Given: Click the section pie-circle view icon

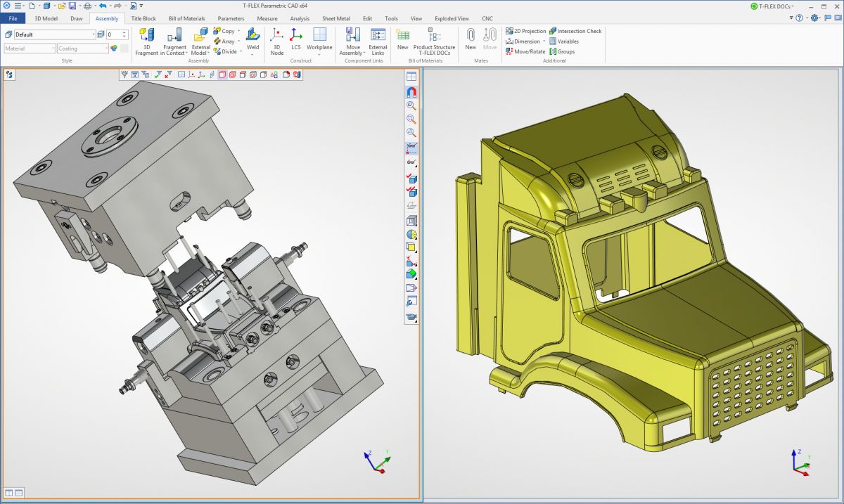Looking at the screenshot, I should point(411,234).
